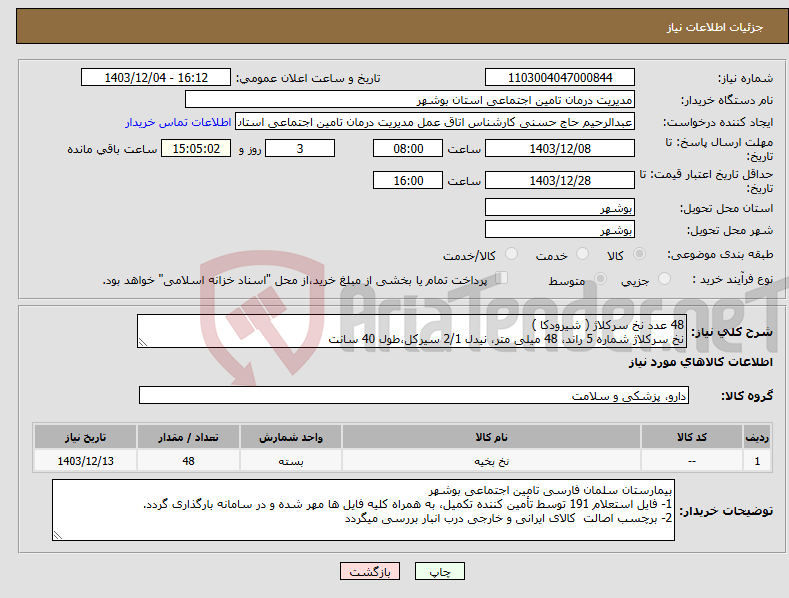789x598 pixels.
Task: Select the کالا/خدمت radio button
Action: click(511, 254)
